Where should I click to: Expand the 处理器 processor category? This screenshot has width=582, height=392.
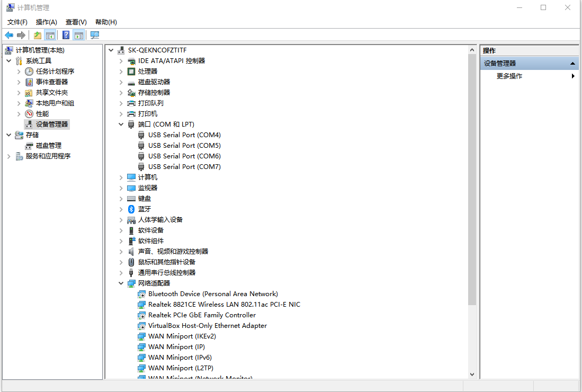click(121, 71)
